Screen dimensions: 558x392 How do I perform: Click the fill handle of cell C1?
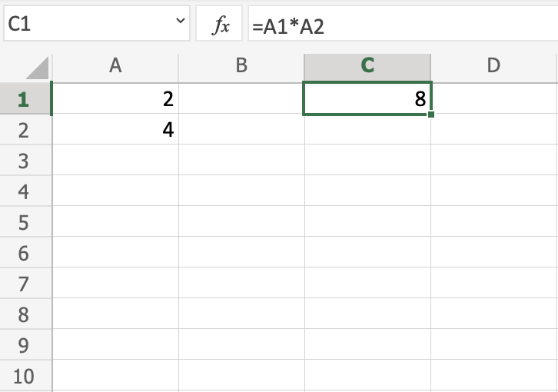[x=431, y=115]
